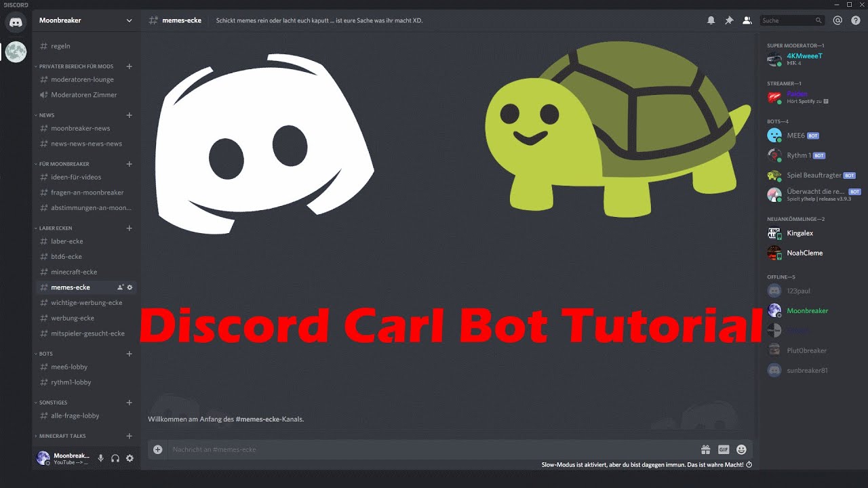Viewport: 868px width, 488px height.
Task: Open wichtige-werbung-ecke channel
Action: (x=86, y=303)
